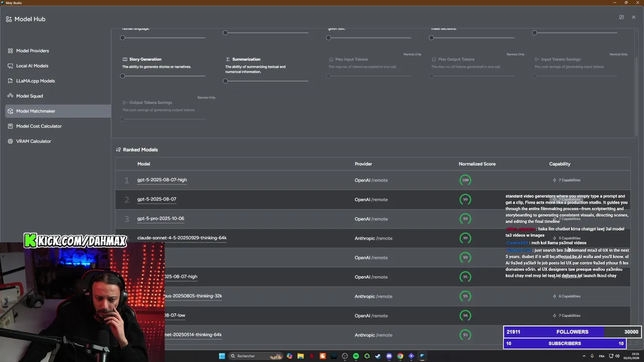
Task: Click the Ranked Models sort icon
Action: click(x=118, y=150)
